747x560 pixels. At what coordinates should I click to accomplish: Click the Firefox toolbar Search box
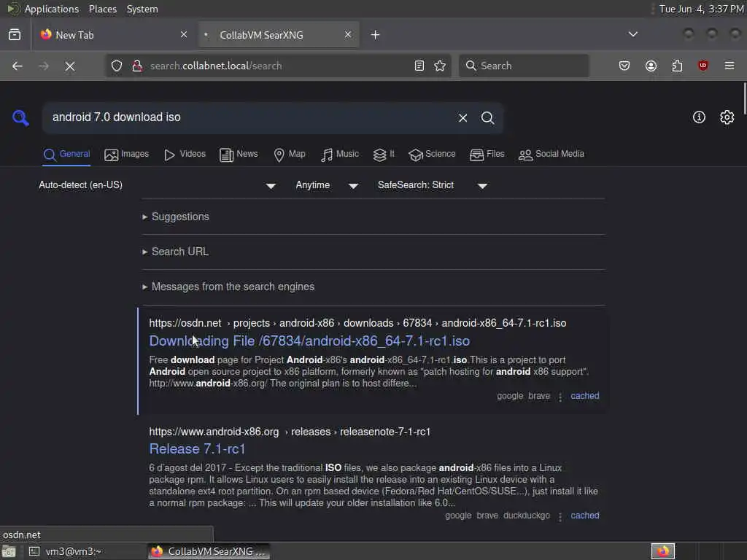coord(524,66)
